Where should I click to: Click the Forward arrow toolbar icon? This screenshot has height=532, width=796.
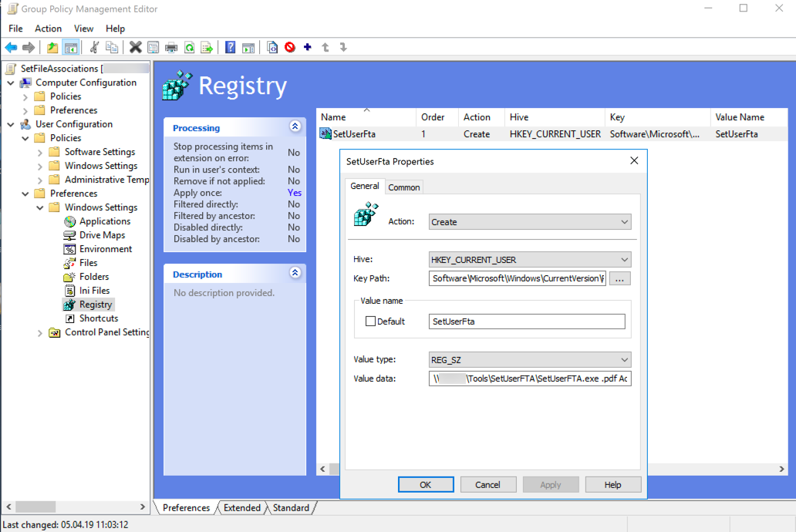coord(29,48)
